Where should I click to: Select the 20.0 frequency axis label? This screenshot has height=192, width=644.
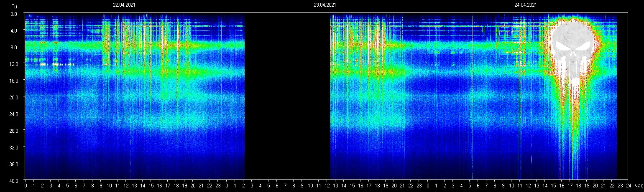(13, 97)
